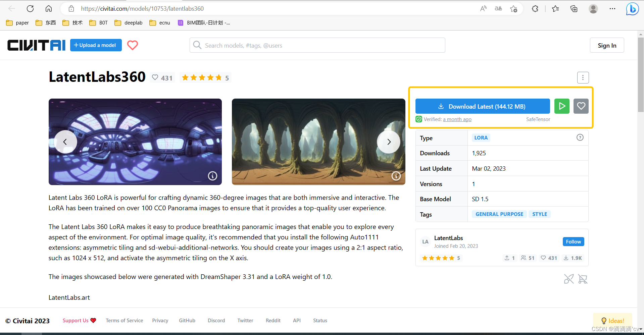Select the GENERAL PURPOSE tag
644x335 pixels.
499,214
